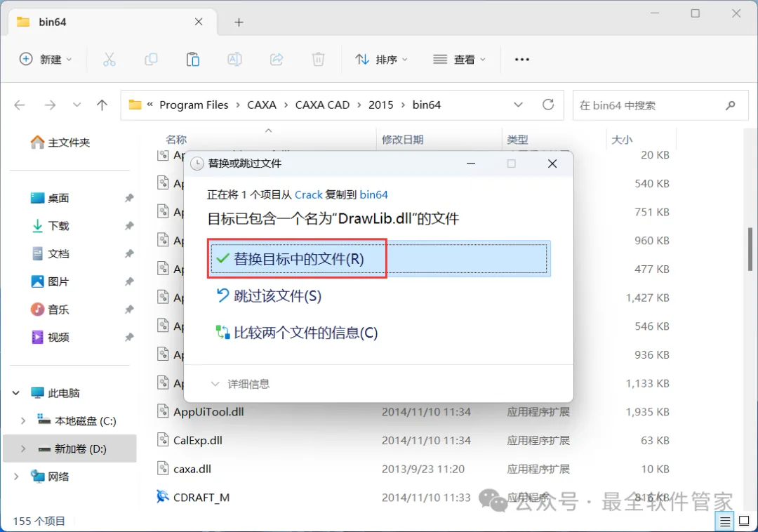Viewport: 758px width, 532px height.
Task: Open 视频 in sidebar
Action: [x=50, y=338]
